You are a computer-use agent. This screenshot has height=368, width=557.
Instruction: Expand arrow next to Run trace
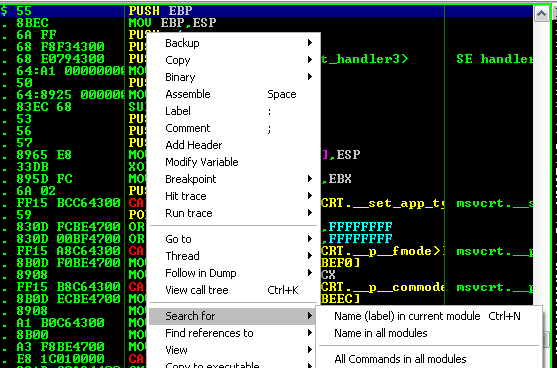pos(310,213)
